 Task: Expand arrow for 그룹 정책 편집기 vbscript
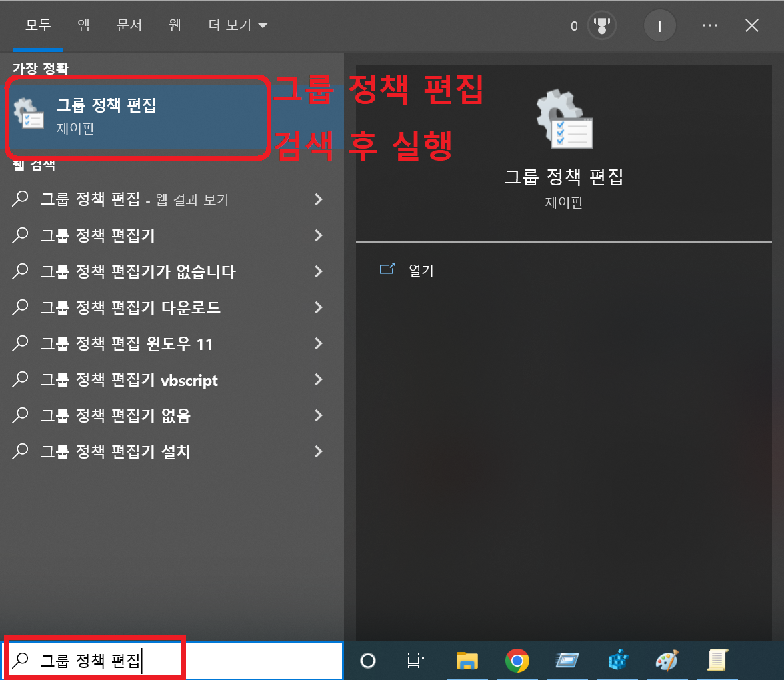(319, 379)
